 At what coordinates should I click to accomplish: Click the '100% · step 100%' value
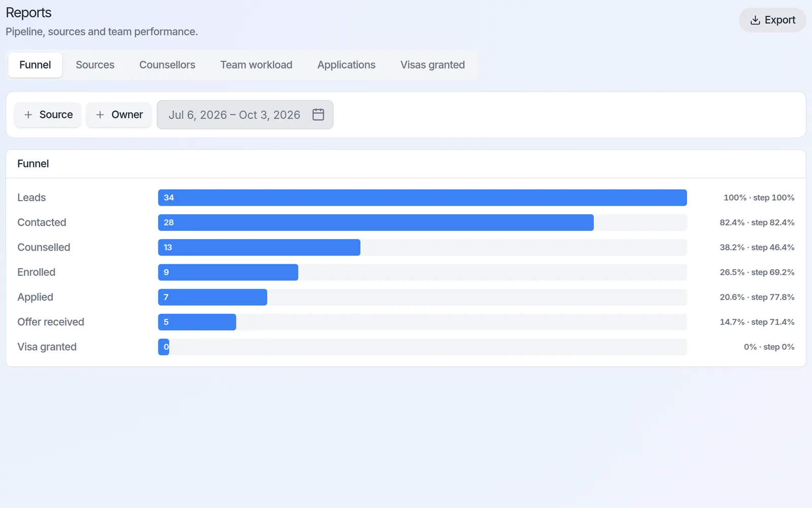click(x=759, y=198)
